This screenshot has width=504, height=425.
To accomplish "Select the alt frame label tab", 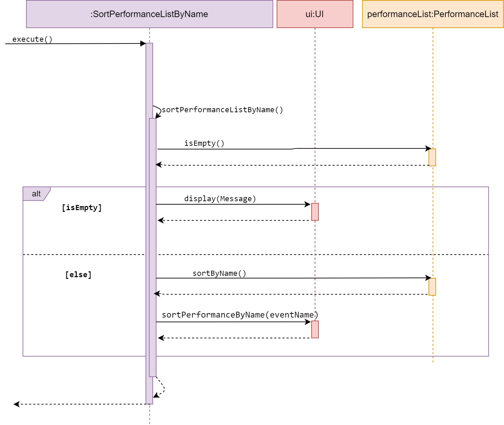I will tap(36, 194).
